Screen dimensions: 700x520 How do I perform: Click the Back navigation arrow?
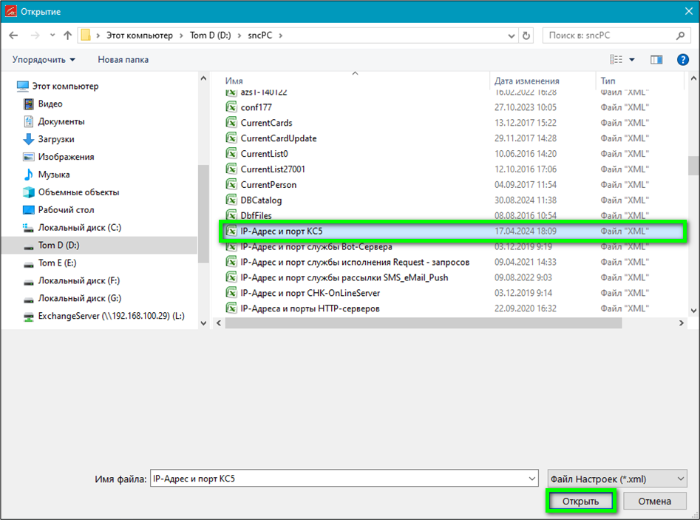pyautogui.click(x=14, y=35)
